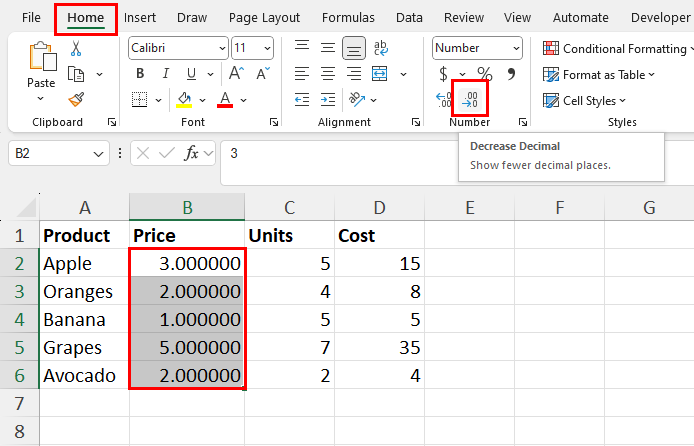The width and height of the screenshot is (694, 446).
Task: Select column B header
Action: [x=187, y=207]
